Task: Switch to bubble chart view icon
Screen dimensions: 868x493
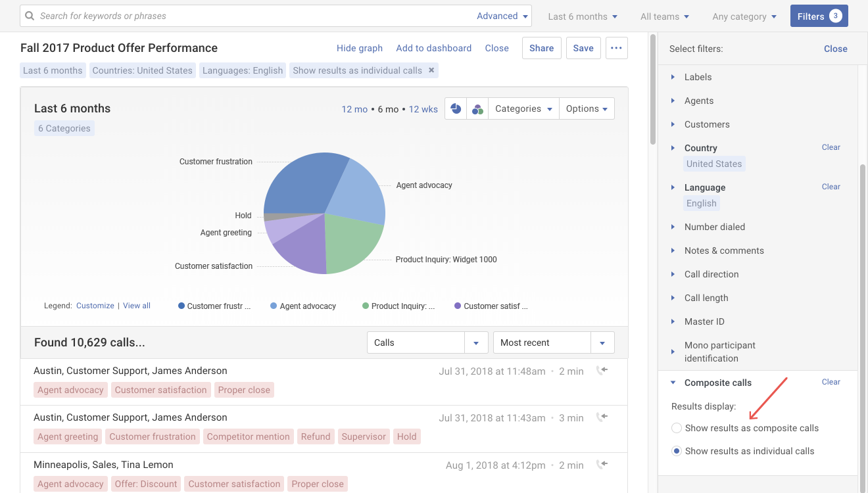Action: click(x=477, y=109)
